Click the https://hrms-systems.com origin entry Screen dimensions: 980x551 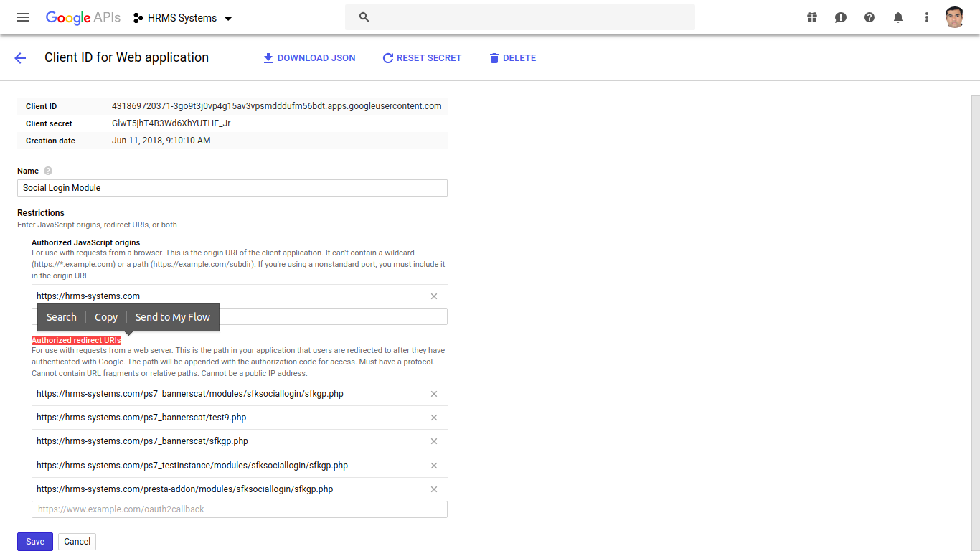click(88, 296)
